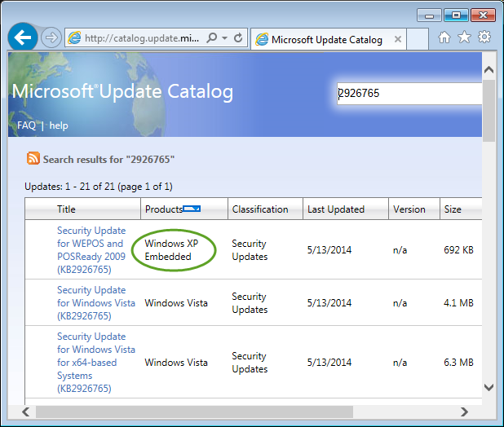Open the Tools gear icon
The height and width of the screenshot is (427, 504).
click(484, 37)
